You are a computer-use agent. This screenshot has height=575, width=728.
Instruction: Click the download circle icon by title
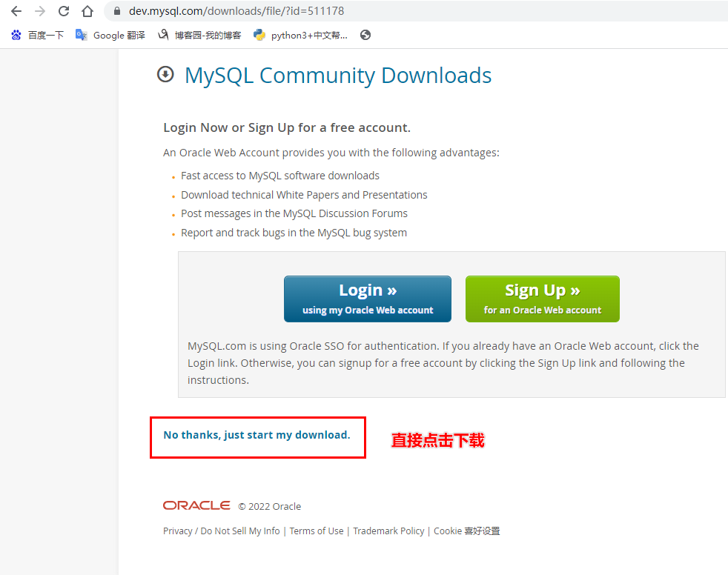tap(166, 74)
